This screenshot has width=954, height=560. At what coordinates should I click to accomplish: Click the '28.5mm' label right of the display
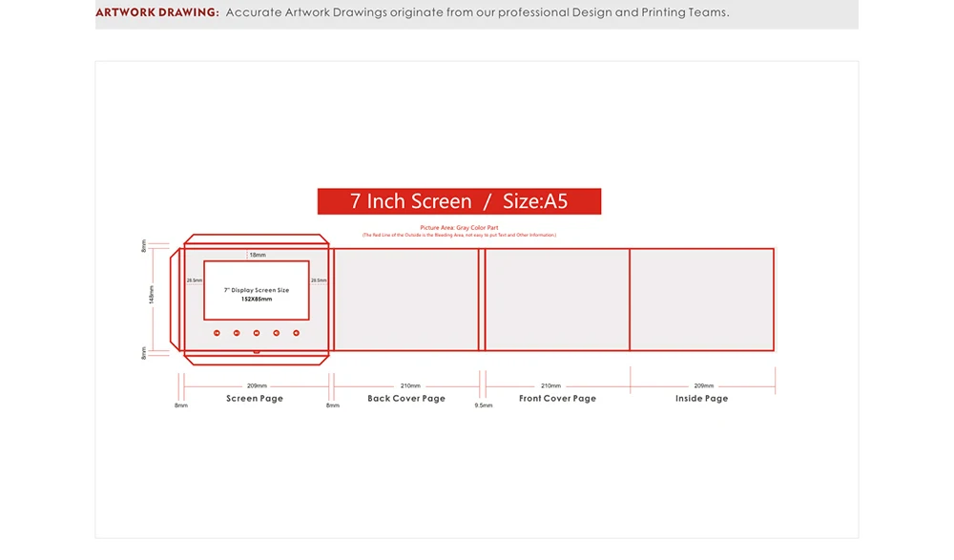click(x=319, y=280)
